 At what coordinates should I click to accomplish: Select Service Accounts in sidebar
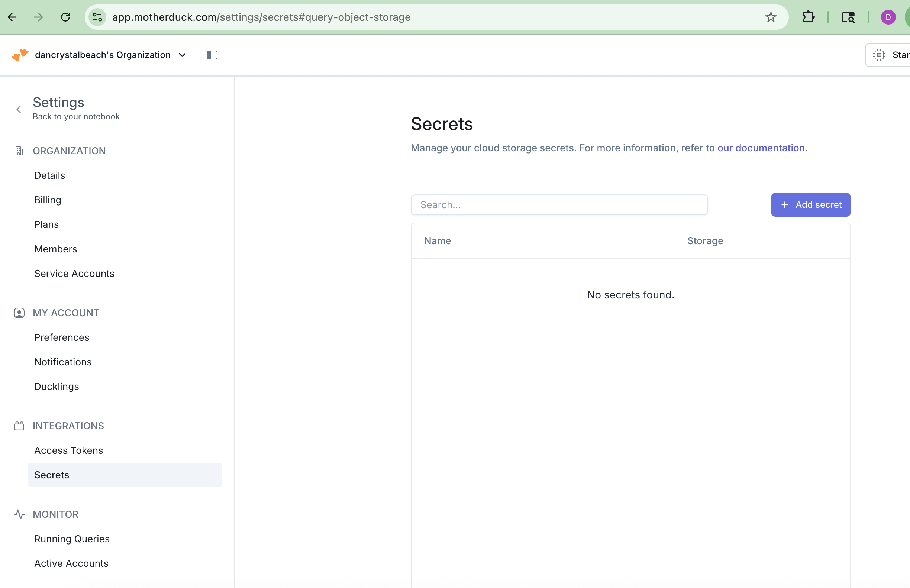(74, 274)
